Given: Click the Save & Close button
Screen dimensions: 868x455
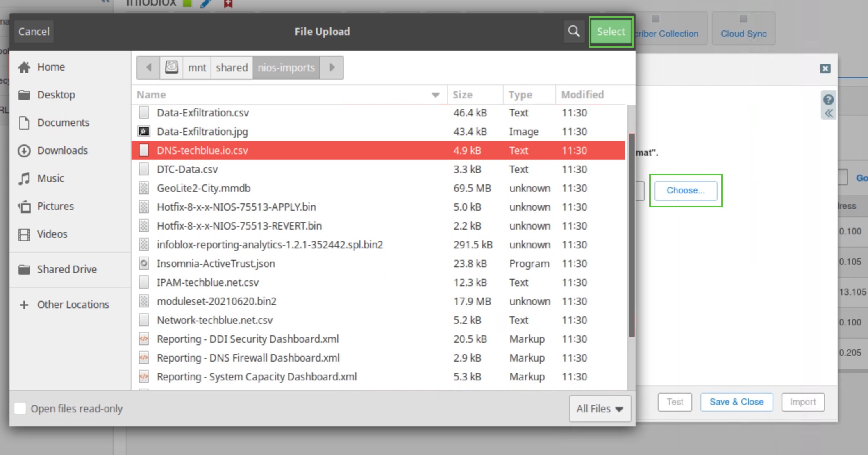Looking at the screenshot, I should point(736,402).
